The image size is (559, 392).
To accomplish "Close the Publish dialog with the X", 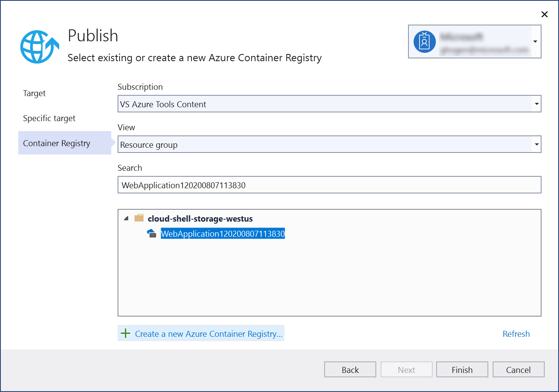I will tap(544, 14).
